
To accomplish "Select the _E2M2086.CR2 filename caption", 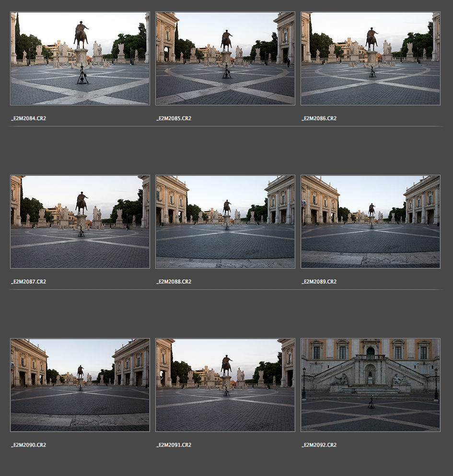I will (x=319, y=118).
